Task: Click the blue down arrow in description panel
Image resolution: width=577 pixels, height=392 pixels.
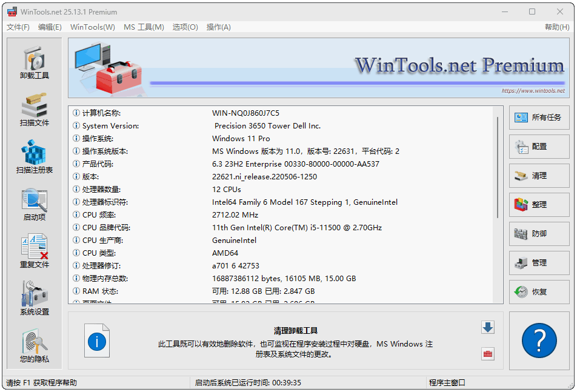Action: [x=487, y=328]
